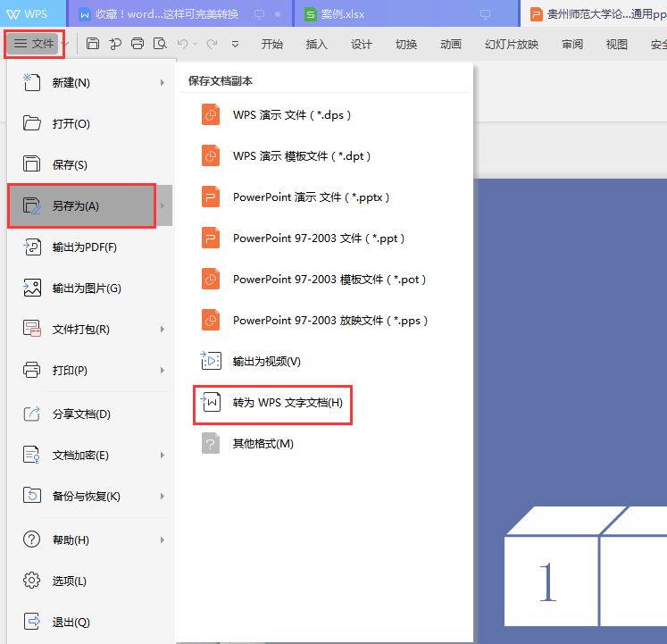Select 备份与恢复(K) in the file menu
Viewport: 667px width, 644px height.
pos(90,497)
